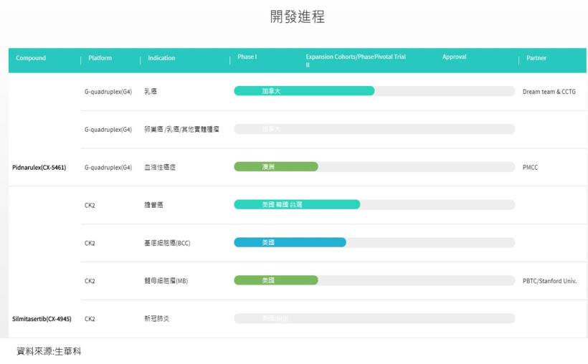The width and height of the screenshot is (588, 364).
Task: Click the empty progress bar in 卵巢癌 row
Action: pyautogui.click(x=374, y=129)
